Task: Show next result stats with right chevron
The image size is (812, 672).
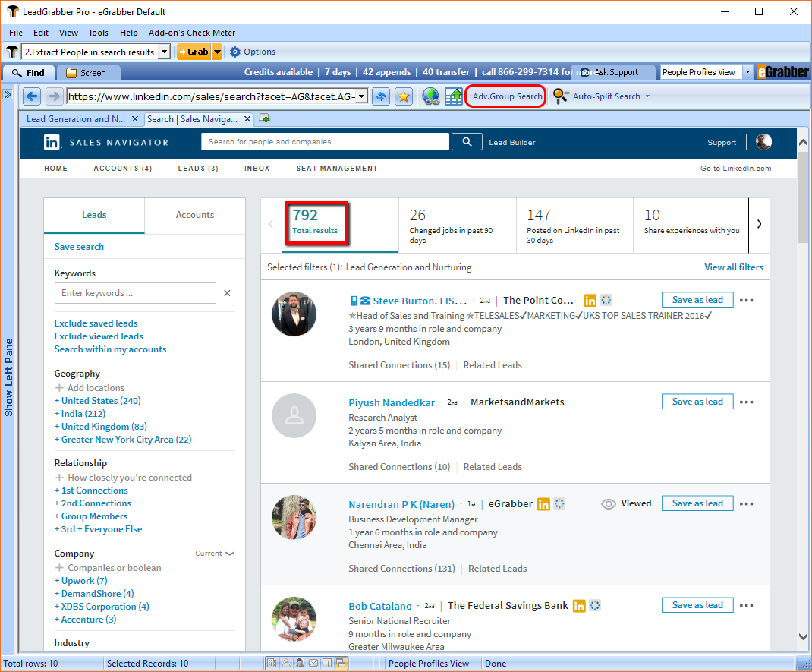Action: point(759,224)
